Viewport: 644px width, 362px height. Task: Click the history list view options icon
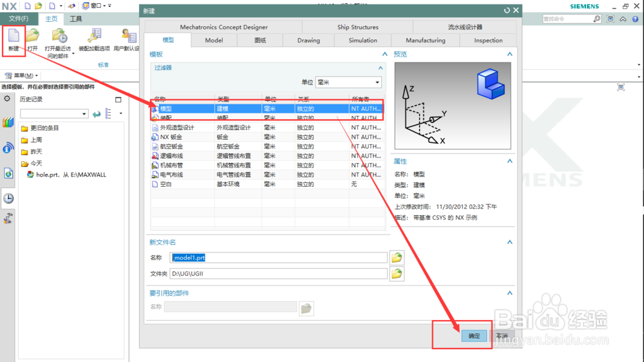108,113
